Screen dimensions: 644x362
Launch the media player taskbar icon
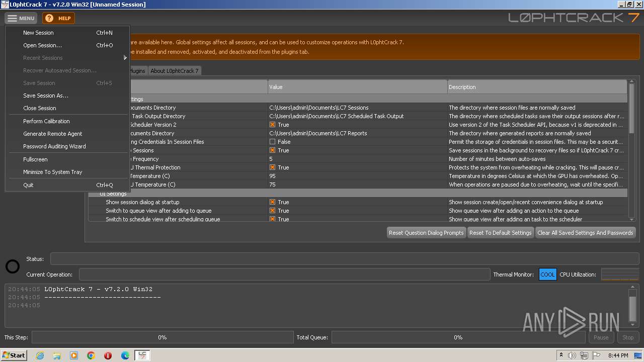[74, 355]
